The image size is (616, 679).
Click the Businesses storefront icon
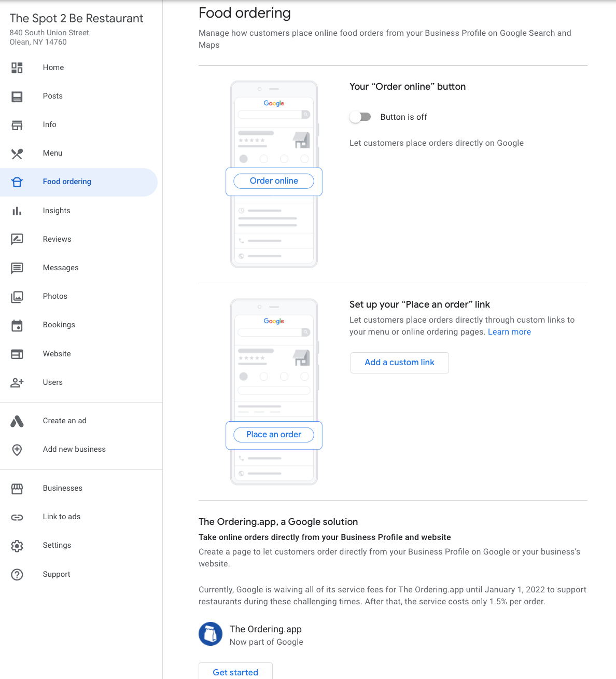[17, 489]
